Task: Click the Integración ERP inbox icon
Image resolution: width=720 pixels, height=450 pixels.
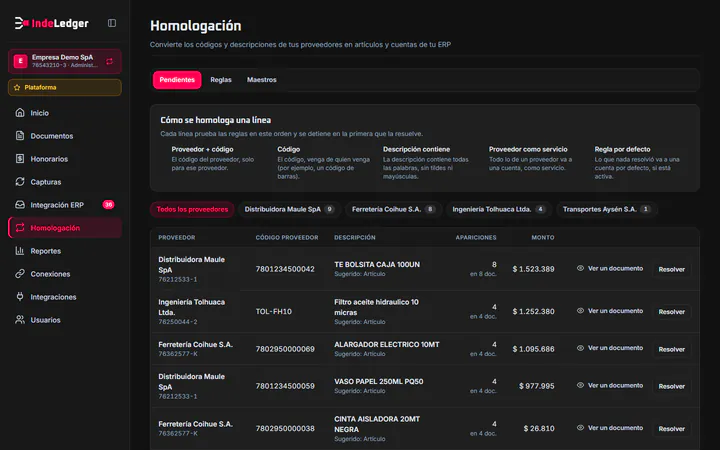Action: 20,205
